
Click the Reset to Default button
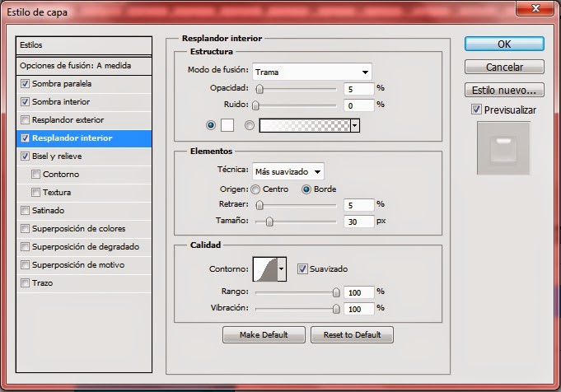[x=352, y=335]
